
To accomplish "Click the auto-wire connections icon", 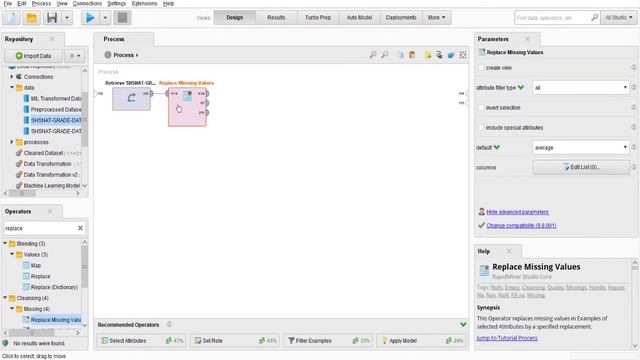I will pyautogui.click(x=439, y=55).
